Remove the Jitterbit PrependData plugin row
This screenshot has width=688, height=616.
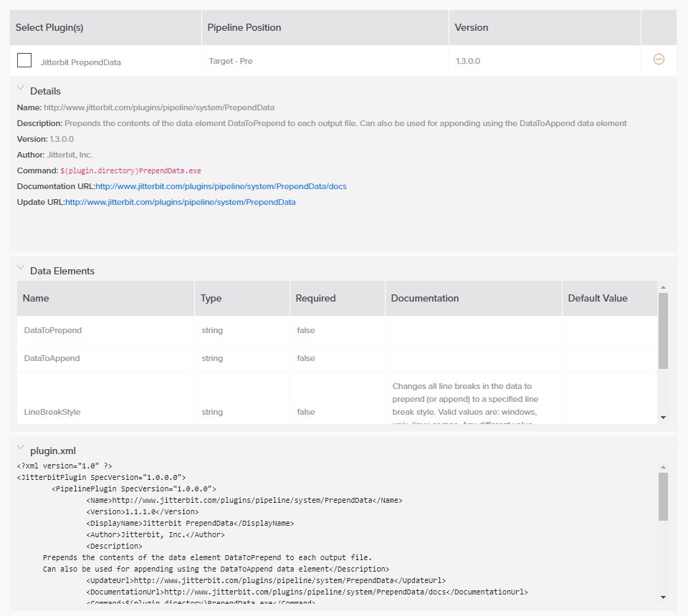pos(659,59)
